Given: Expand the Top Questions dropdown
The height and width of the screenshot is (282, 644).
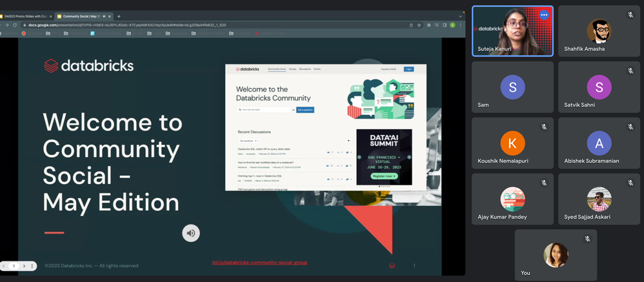Looking at the screenshot, I should coord(248,140).
